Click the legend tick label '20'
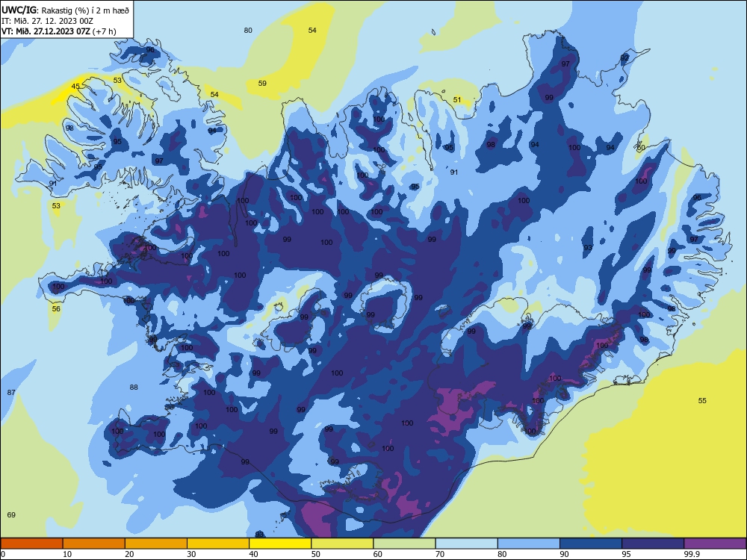Viewport: 747px width, 560px height. click(129, 554)
